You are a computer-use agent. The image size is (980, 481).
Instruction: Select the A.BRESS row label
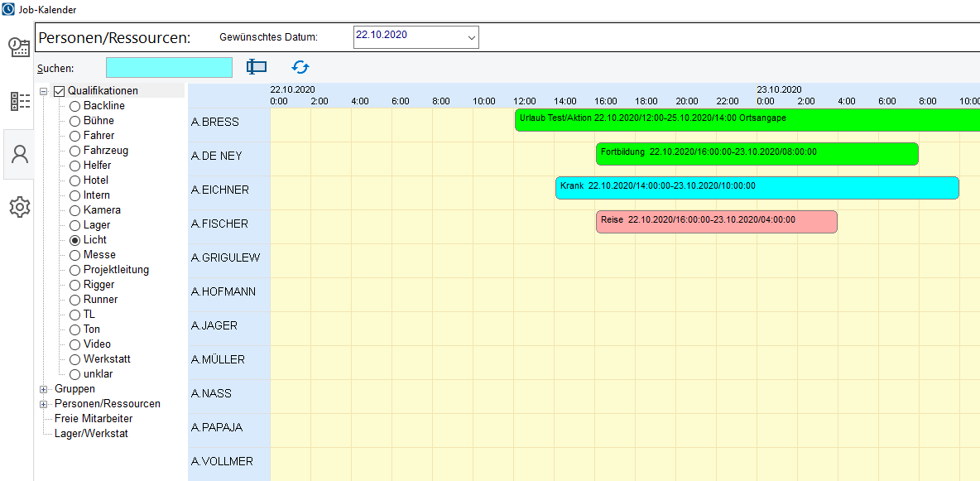215,122
